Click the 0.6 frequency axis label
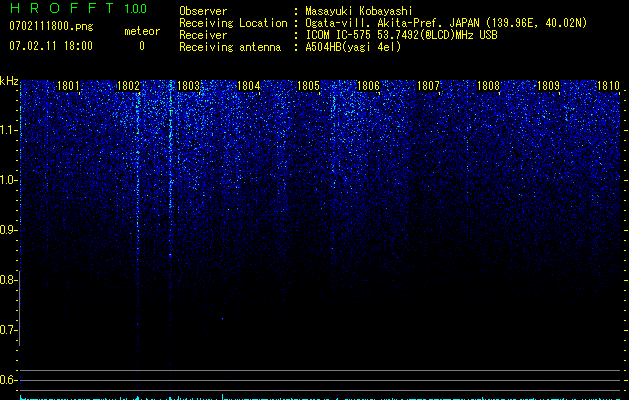The width and height of the screenshot is (629, 400). point(8,380)
